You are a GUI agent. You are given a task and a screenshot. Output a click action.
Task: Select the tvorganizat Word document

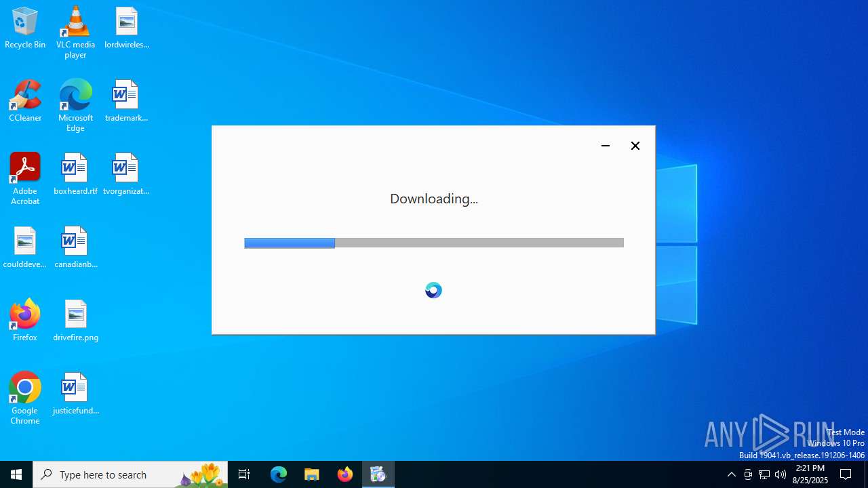pos(126,174)
